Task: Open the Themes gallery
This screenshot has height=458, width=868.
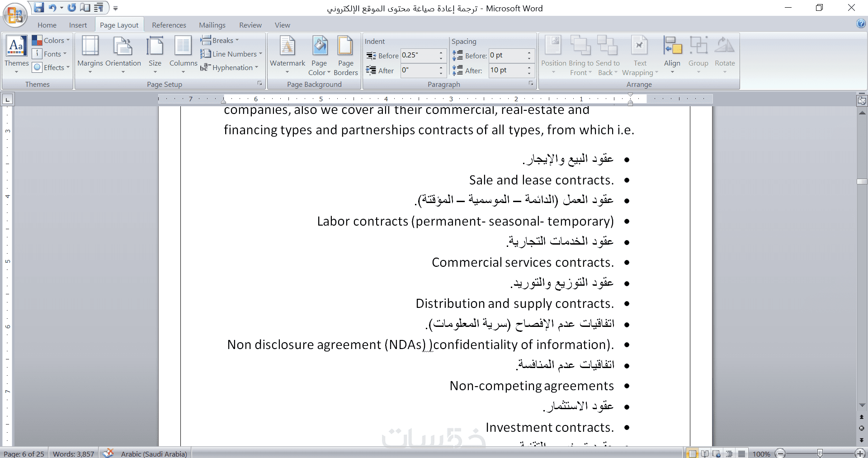Action: tap(17, 55)
